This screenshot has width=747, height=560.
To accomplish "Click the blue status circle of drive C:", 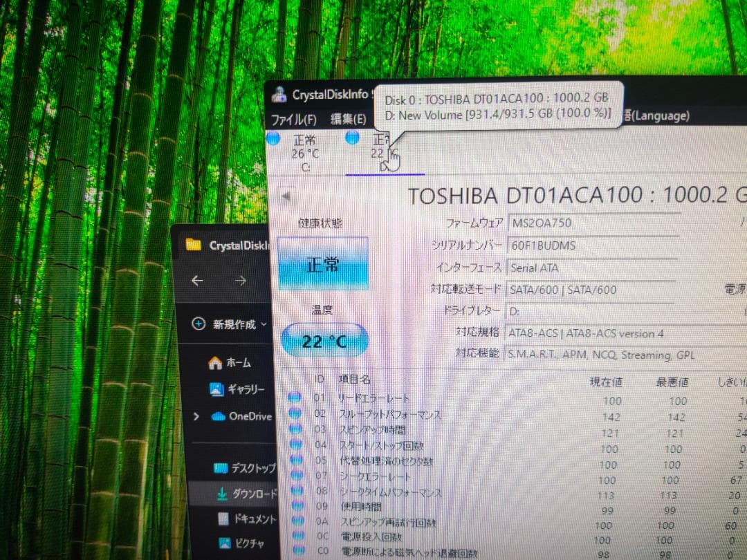I will point(273,138).
